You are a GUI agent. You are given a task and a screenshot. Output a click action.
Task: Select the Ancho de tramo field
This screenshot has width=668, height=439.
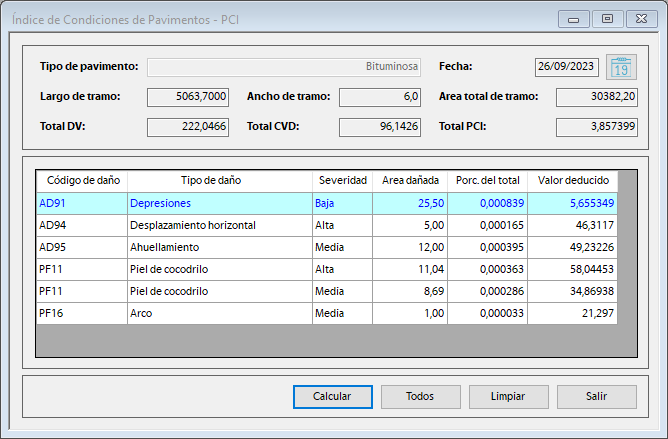point(380,97)
